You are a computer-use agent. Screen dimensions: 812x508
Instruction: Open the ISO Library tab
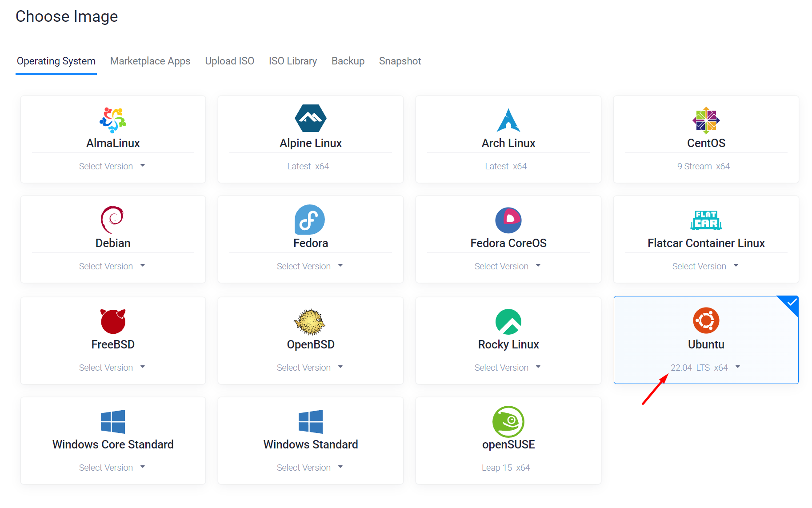(x=293, y=61)
